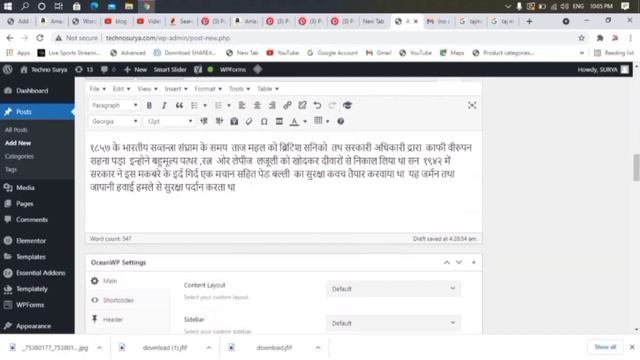640x360 pixels.
Task: Open the editor Table menu
Action: pyautogui.click(x=268, y=89)
